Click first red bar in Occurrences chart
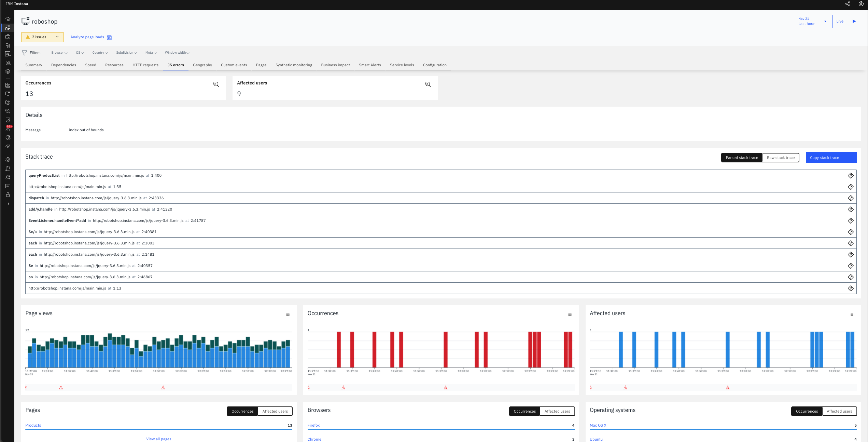Screen dimensions: 868x442 339,349
